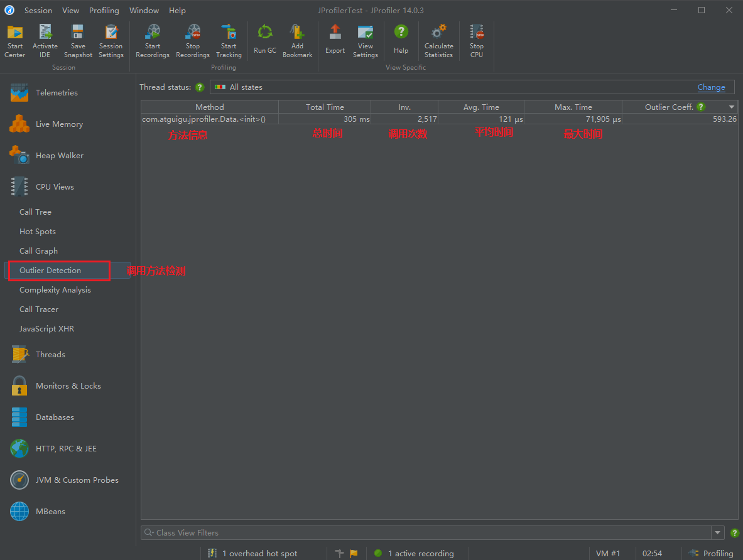This screenshot has height=560, width=743.
Task: Open the HTTP, RPC & JEE section
Action: point(67,449)
